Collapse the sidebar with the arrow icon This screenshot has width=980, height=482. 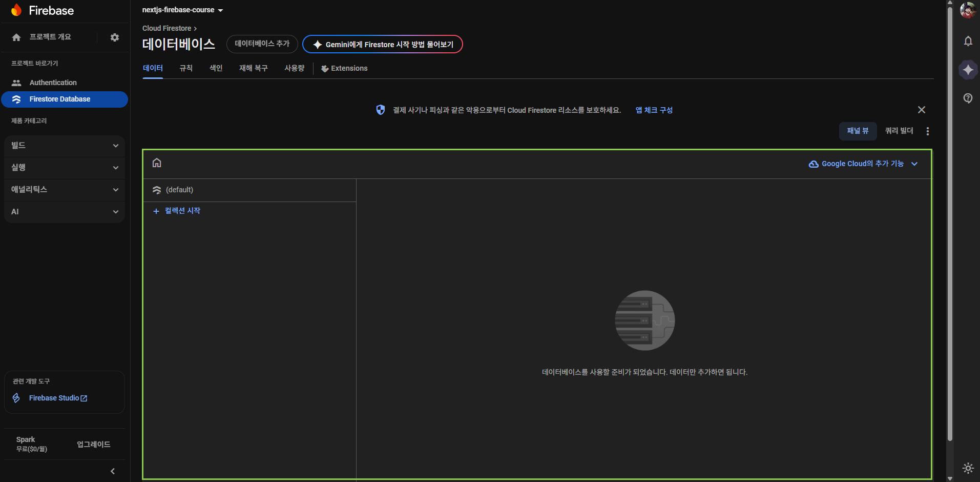(113, 471)
